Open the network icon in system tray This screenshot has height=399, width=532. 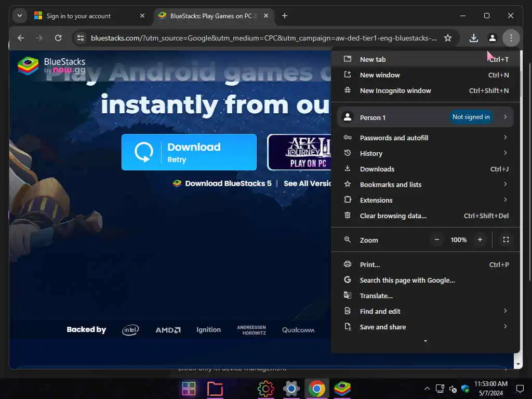[x=440, y=389]
